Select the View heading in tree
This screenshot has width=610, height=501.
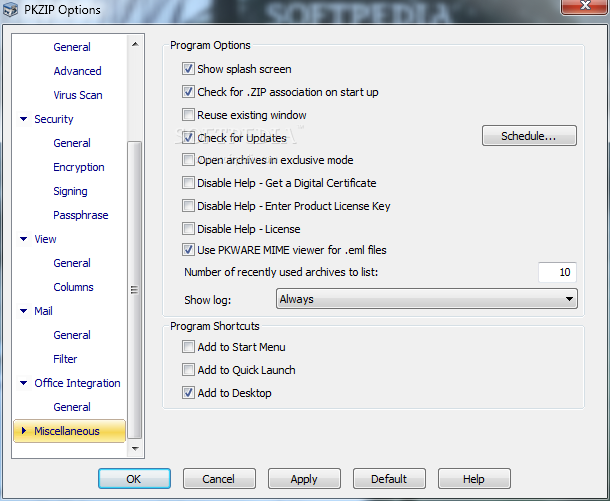coord(45,239)
